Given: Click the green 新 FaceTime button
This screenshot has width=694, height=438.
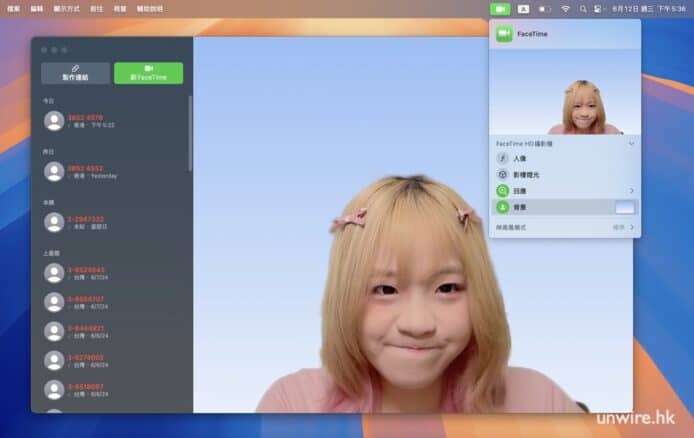Looking at the screenshot, I should [x=148, y=73].
